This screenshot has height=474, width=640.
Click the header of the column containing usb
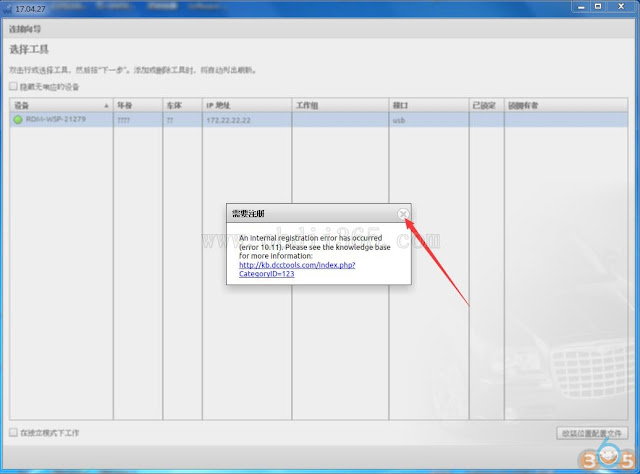point(429,105)
